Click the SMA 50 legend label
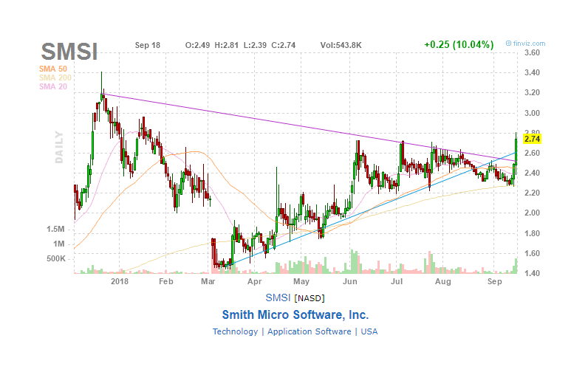588x375 pixels. click(x=53, y=69)
